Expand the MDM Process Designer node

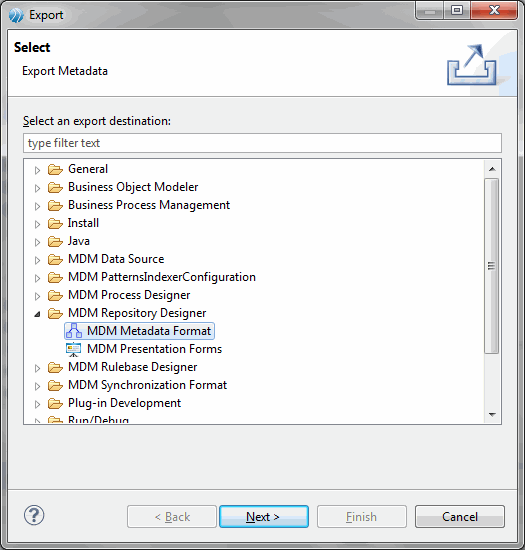[x=37, y=296]
